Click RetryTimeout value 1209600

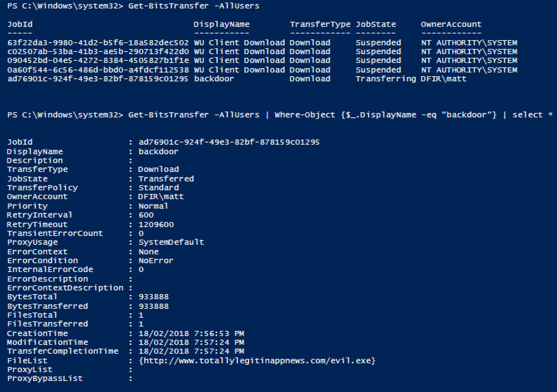(x=156, y=225)
